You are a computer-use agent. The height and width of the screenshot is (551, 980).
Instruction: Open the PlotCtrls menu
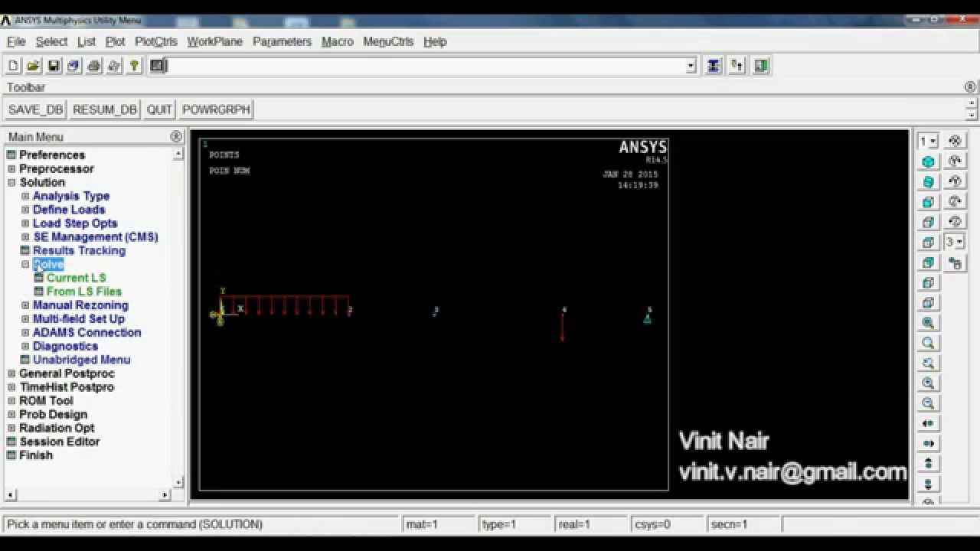click(156, 41)
